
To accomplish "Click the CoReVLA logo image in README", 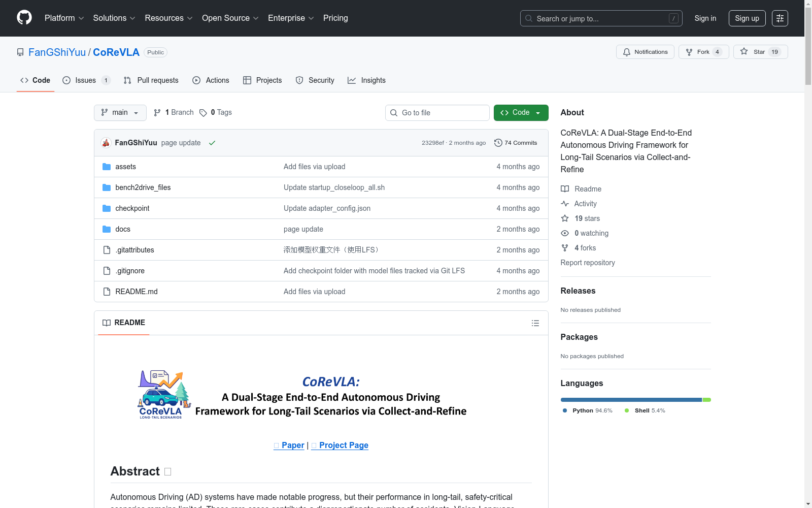I will click(x=164, y=395).
